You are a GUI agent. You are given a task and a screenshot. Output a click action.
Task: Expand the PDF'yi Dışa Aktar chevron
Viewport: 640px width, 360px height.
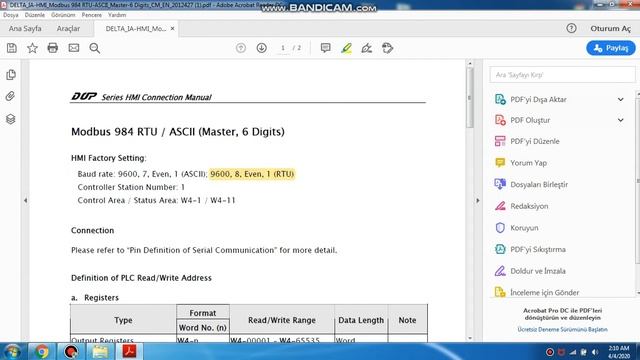620,100
